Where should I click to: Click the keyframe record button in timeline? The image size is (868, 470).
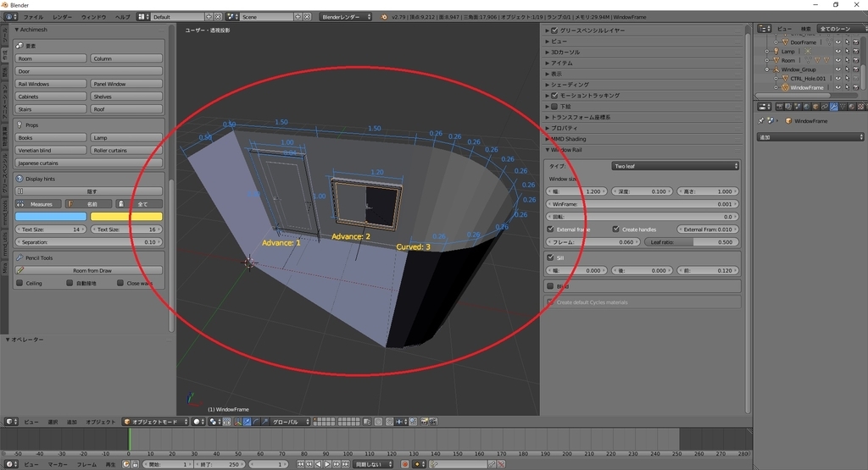pyautogui.click(x=404, y=464)
